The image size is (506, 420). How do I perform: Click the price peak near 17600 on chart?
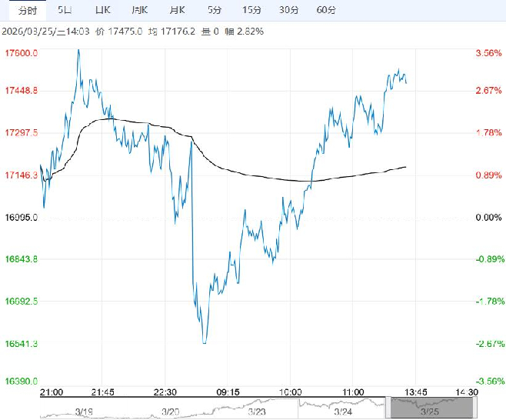point(78,50)
